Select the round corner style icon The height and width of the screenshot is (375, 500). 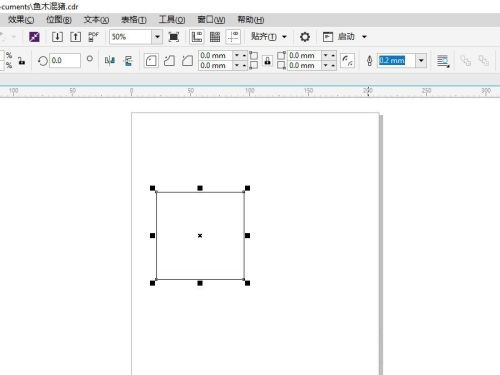coord(151,61)
